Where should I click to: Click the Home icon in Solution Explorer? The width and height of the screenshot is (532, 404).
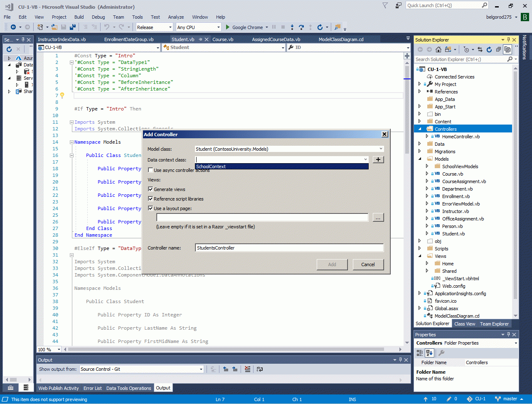coord(438,49)
